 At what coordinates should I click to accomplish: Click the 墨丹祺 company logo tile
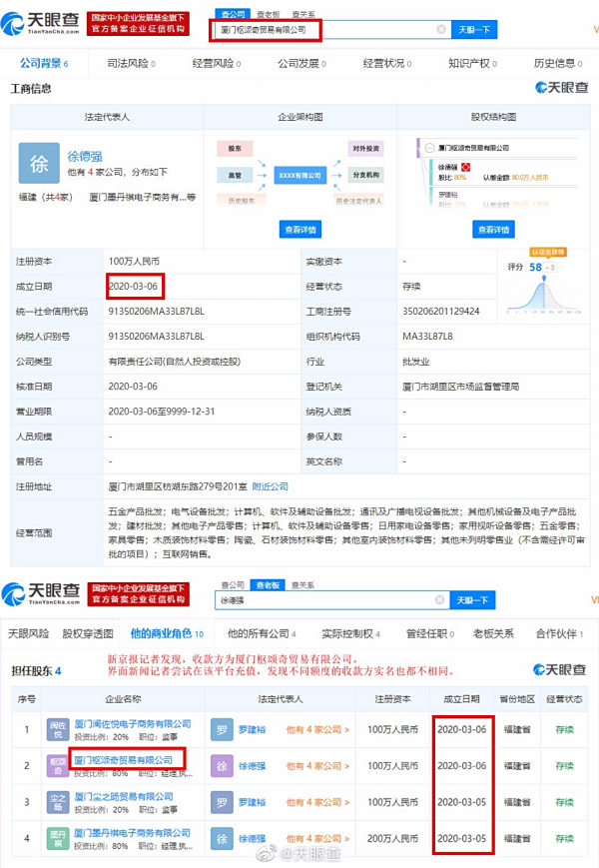tap(58, 839)
